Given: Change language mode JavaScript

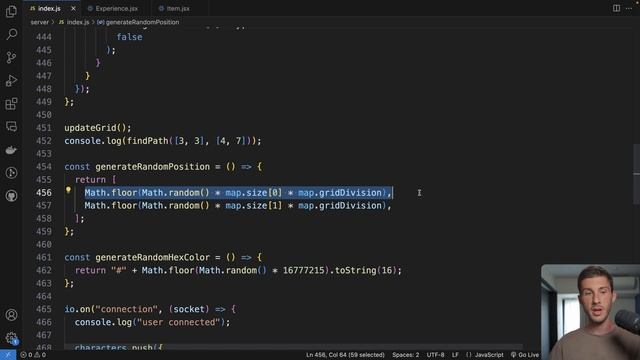Looking at the screenshot, I should [489, 355].
